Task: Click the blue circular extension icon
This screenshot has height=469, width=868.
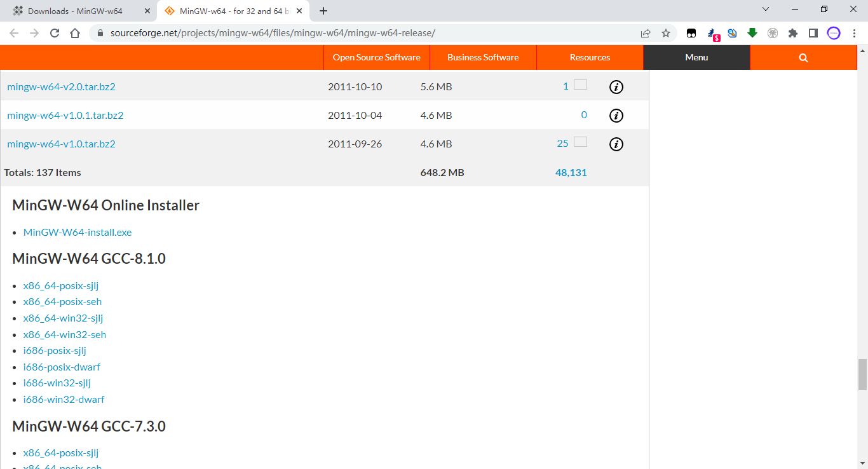Action: 732,33
